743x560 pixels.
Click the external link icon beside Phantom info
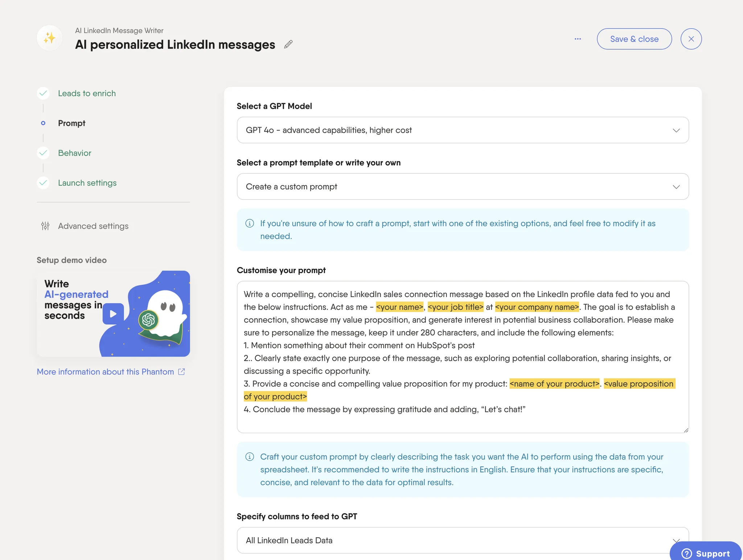click(182, 372)
